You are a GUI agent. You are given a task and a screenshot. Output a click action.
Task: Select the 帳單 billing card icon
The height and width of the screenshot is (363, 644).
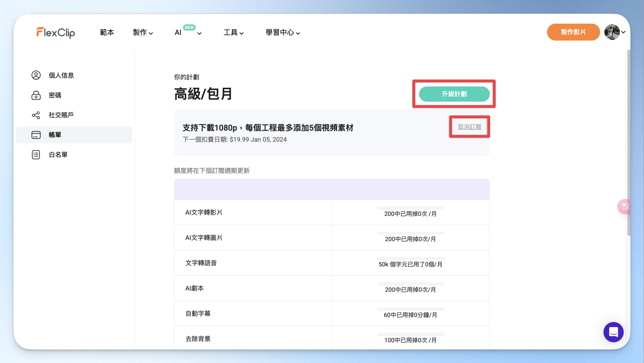(36, 135)
